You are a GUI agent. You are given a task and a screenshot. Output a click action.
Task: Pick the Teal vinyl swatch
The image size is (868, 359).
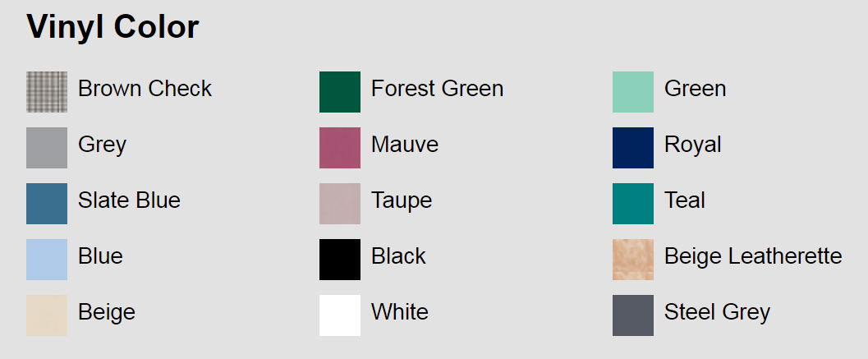click(x=633, y=204)
